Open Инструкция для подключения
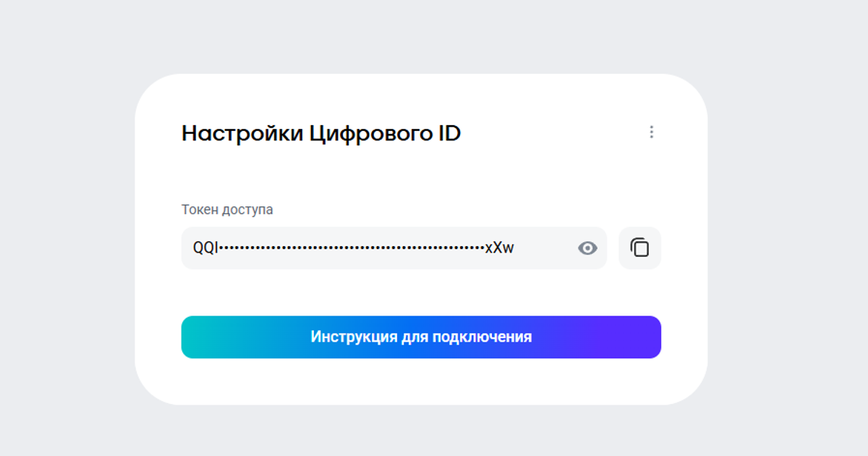Viewport: 868px width, 456px height. point(421,337)
